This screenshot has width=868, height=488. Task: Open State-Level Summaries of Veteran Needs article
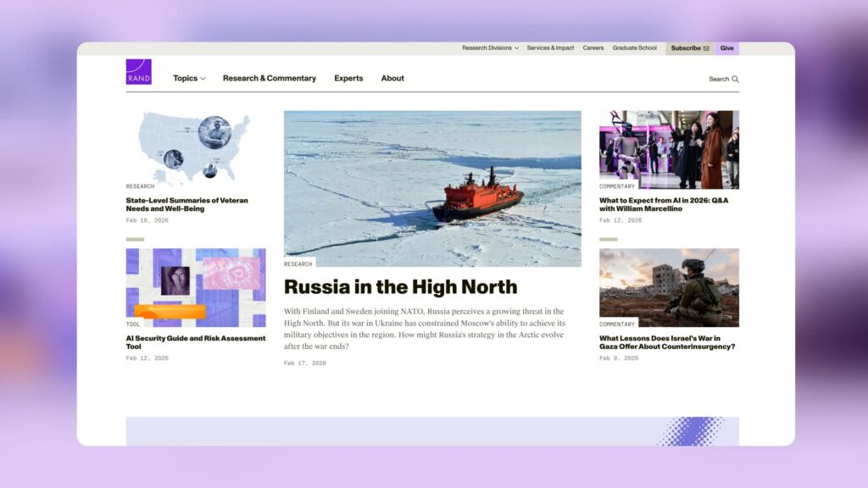(x=187, y=204)
